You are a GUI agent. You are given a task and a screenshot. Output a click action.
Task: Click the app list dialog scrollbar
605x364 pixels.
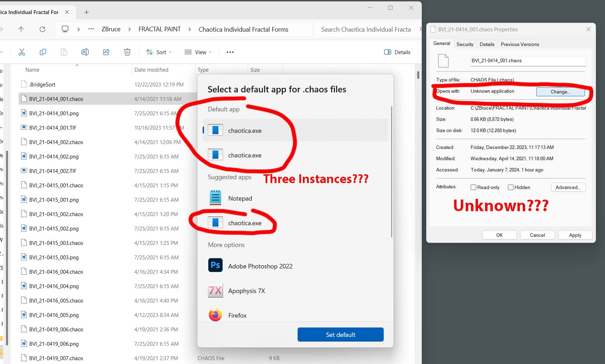click(391, 171)
